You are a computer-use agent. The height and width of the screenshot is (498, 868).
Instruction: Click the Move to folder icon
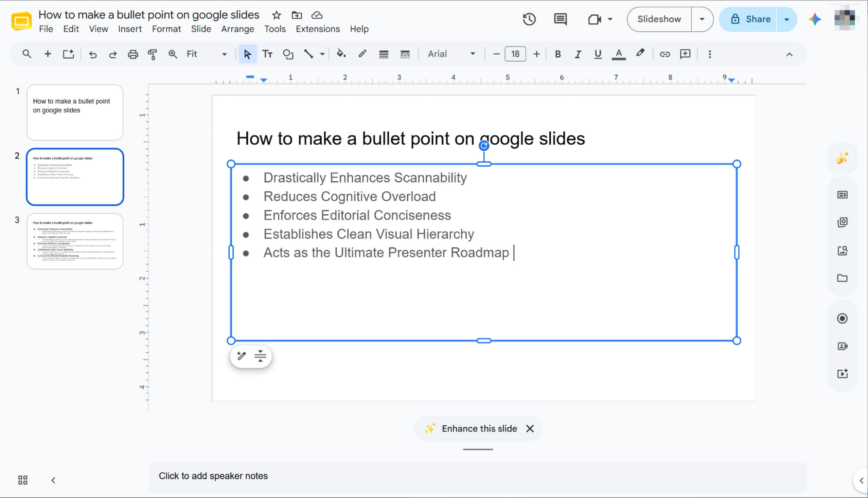pyautogui.click(x=297, y=15)
